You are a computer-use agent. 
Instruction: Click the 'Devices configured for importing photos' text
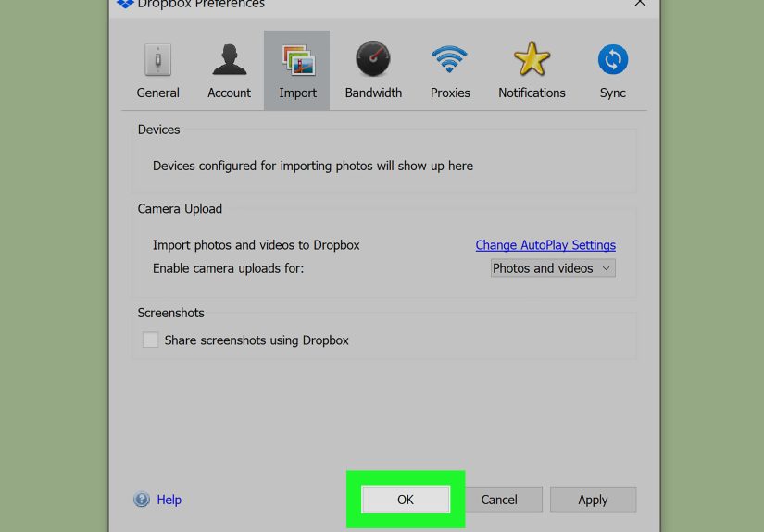coord(313,166)
